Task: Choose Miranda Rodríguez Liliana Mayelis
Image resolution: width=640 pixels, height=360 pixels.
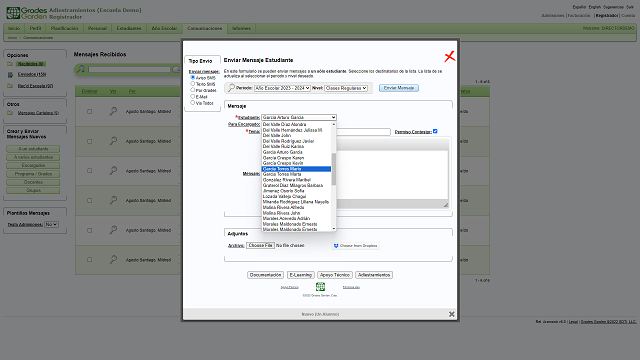Action: pos(296,202)
